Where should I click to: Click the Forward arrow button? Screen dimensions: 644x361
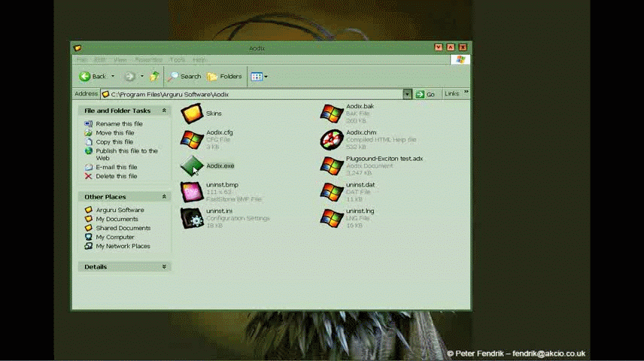[130, 77]
